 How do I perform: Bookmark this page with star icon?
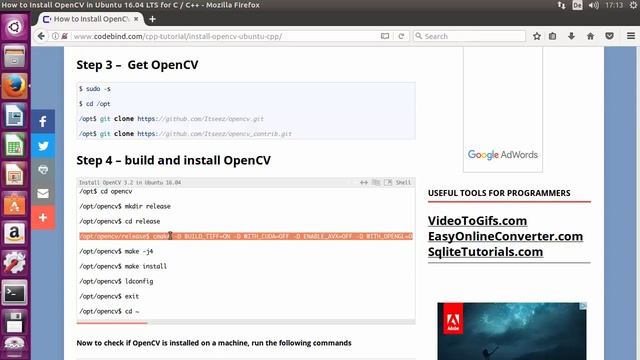[x=537, y=36]
